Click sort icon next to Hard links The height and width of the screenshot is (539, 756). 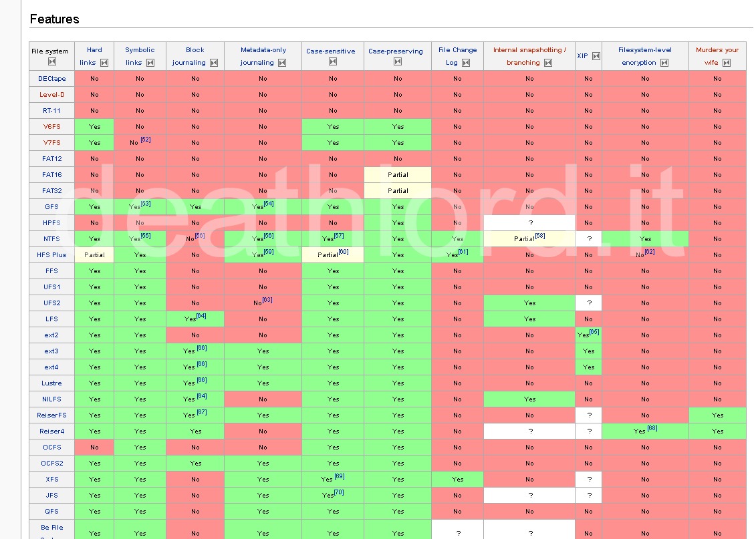(104, 63)
